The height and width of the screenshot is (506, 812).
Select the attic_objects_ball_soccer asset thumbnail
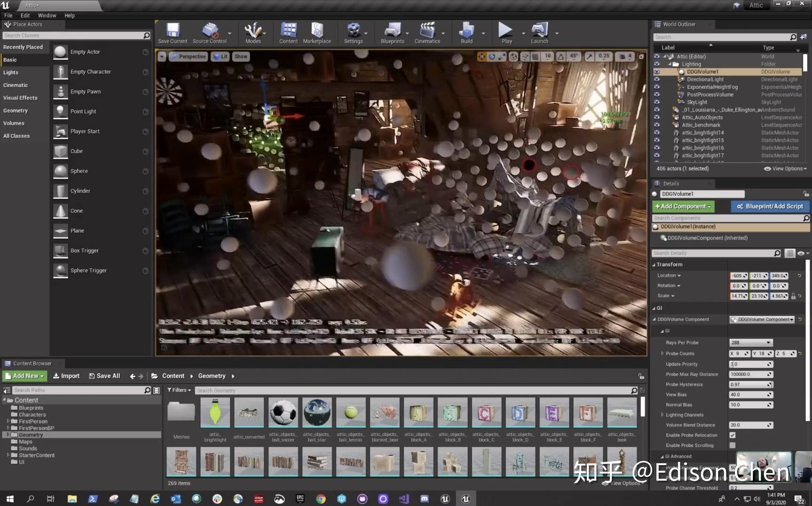[283, 413]
